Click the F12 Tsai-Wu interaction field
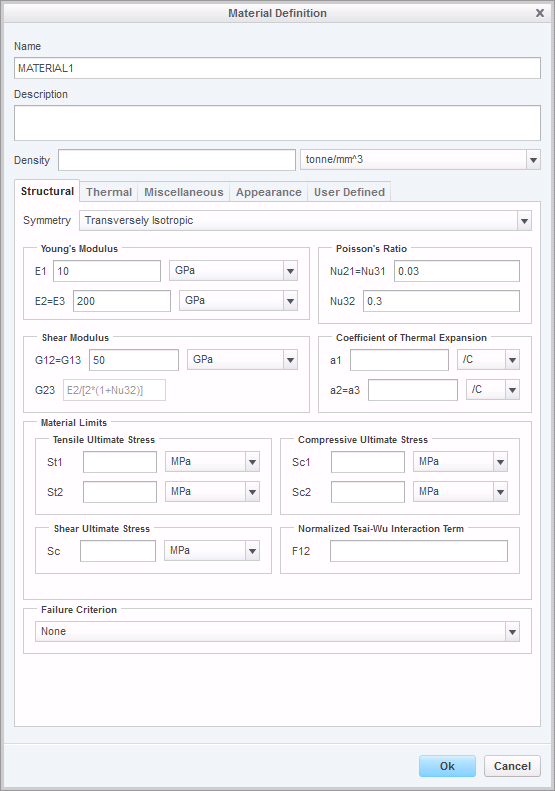This screenshot has height=791, width=555. coord(419,551)
